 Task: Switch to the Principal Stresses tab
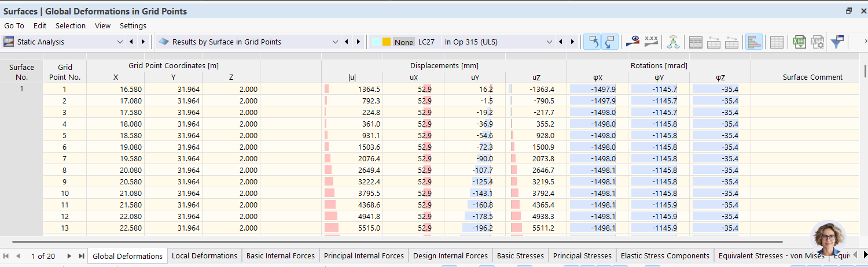click(582, 255)
